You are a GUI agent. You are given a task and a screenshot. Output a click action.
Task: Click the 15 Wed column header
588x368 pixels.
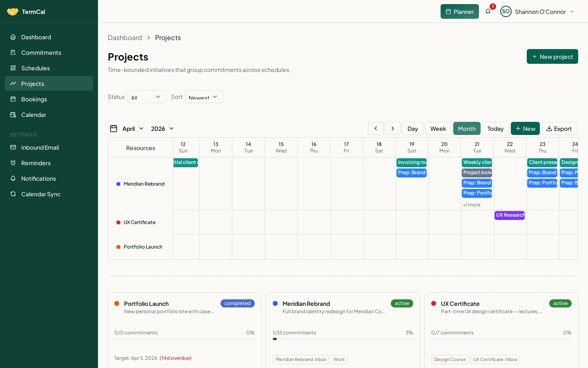click(x=281, y=147)
